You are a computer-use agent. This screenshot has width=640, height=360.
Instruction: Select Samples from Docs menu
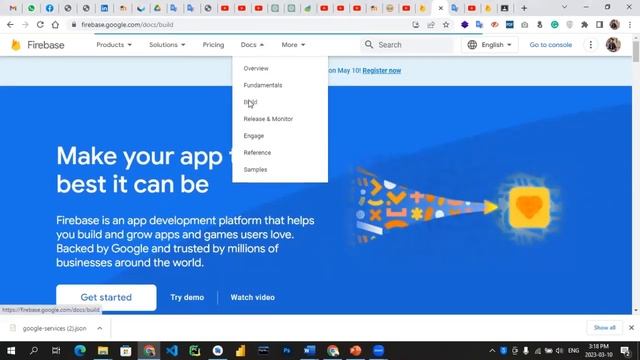256,169
